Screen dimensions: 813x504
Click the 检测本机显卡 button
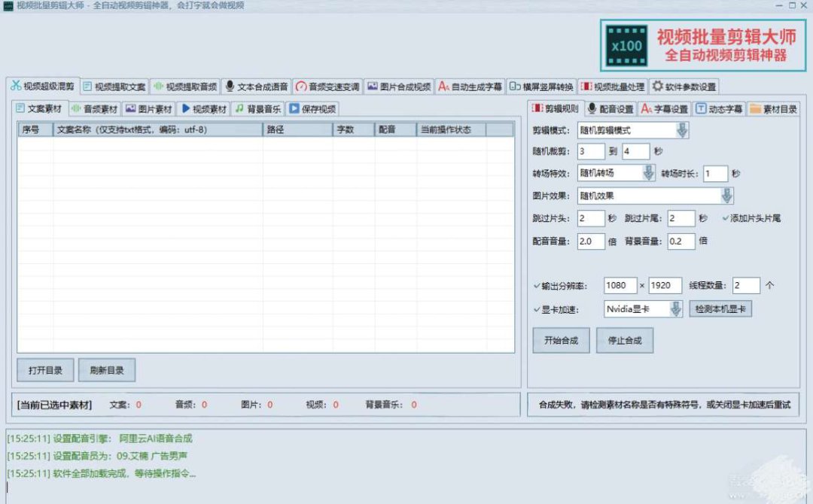[x=720, y=309]
